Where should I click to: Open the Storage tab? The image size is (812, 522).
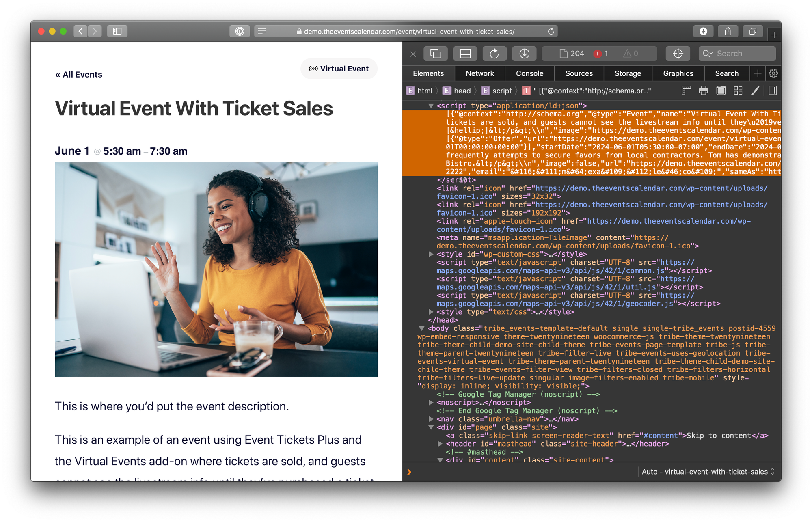tap(628, 73)
